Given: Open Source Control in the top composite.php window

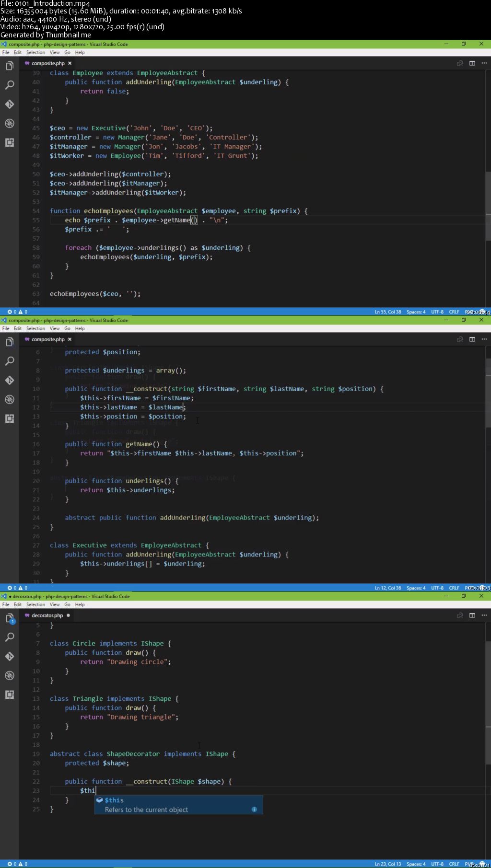Looking at the screenshot, I should coord(9,104).
